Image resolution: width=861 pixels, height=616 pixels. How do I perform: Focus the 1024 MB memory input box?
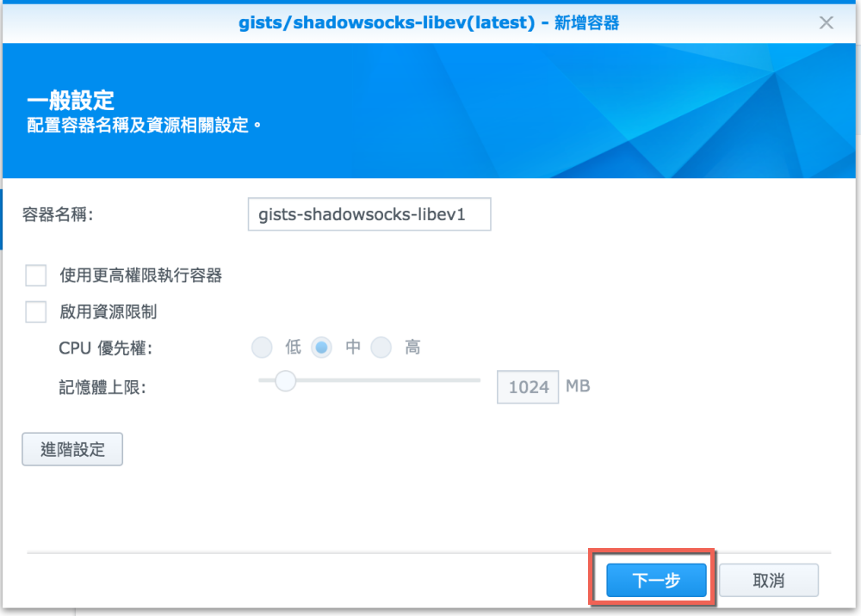528,386
